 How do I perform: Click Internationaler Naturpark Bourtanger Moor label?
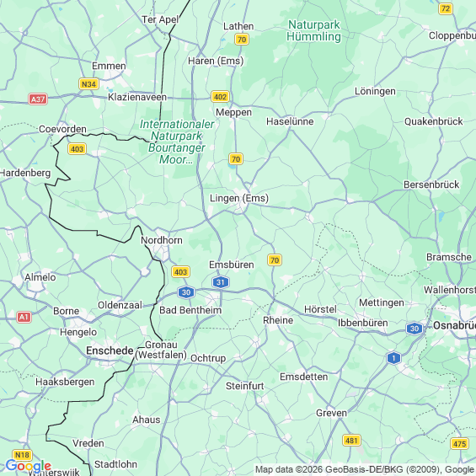point(177,142)
